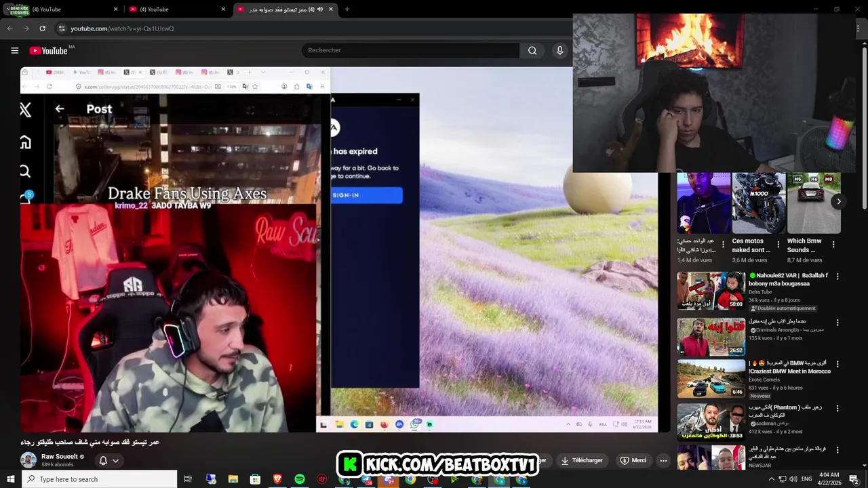Screen dimensions: 868x488
Task: Click the main video player
Action: tap(345, 249)
